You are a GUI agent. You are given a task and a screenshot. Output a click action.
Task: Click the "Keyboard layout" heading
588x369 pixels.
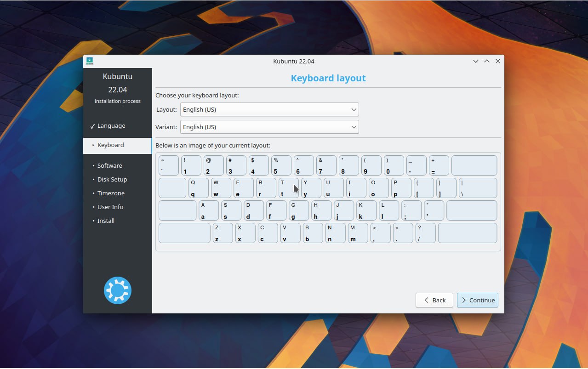click(x=328, y=78)
